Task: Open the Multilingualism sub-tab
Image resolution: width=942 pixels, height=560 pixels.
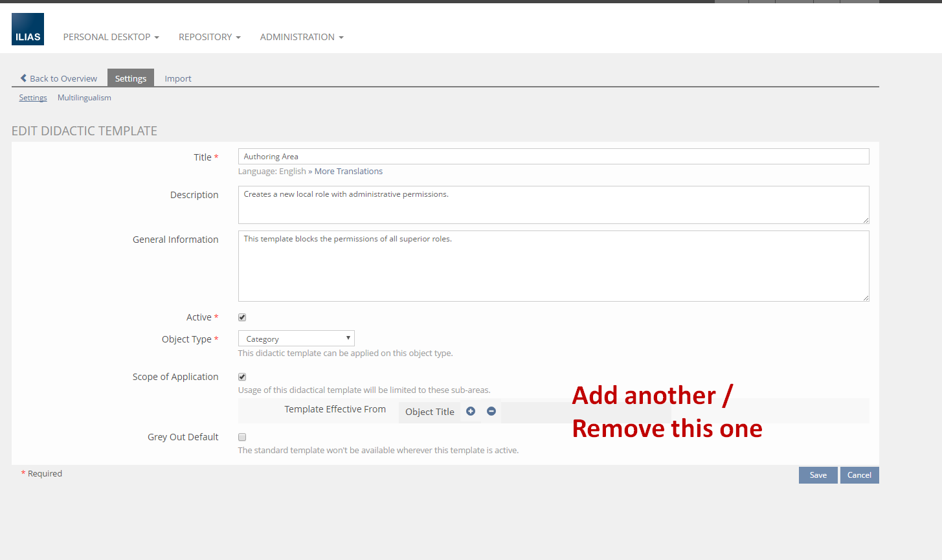Action: [84, 98]
